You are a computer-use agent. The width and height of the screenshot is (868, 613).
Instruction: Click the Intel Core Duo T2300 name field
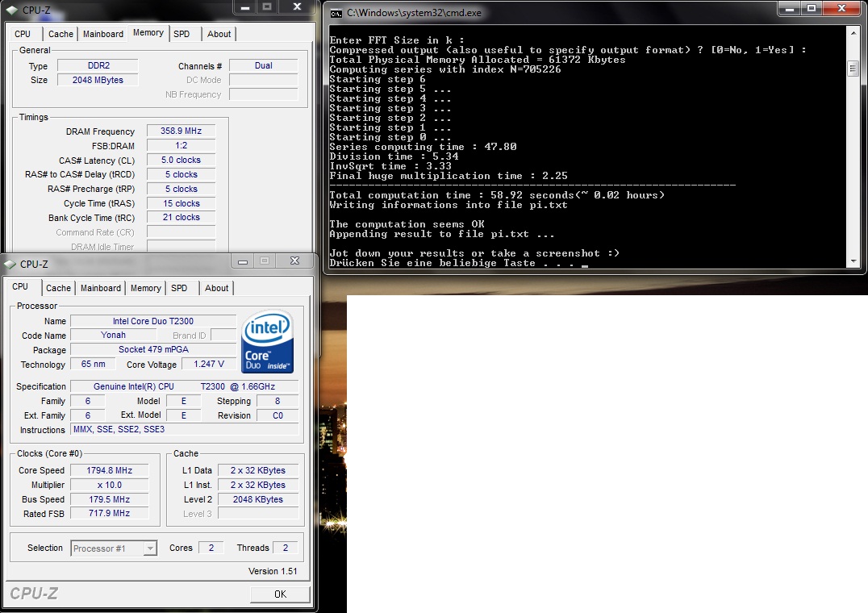(153, 321)
